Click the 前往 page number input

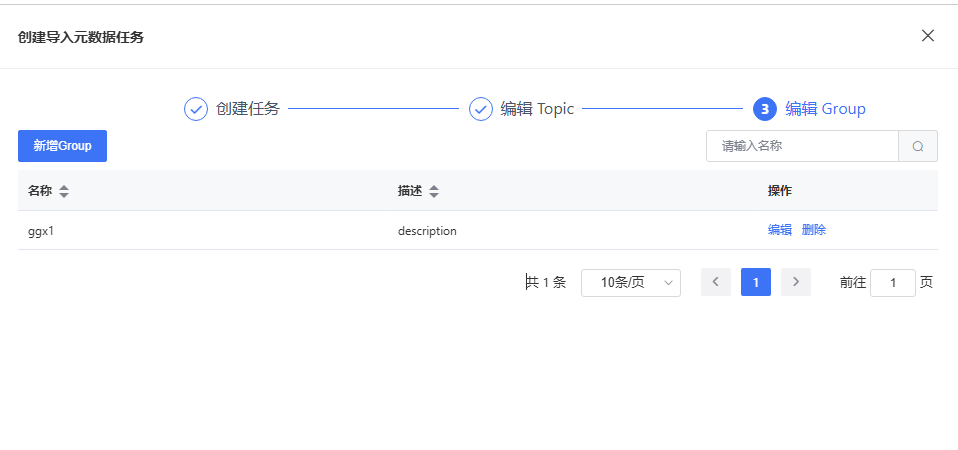pos(892,283)
